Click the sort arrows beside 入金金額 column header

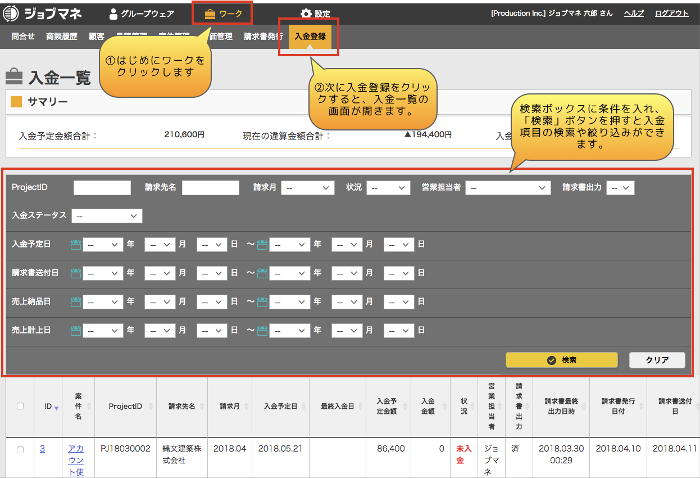click(x=445, y=406)
